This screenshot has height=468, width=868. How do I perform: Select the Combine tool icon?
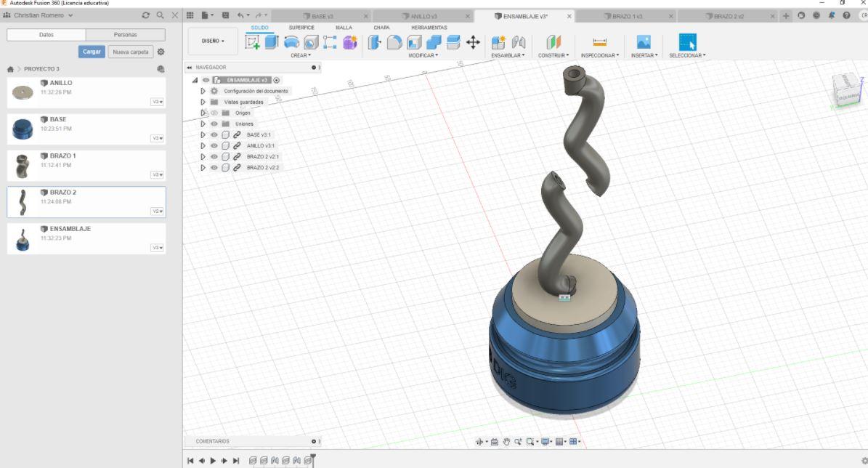[x=434, y=42]
